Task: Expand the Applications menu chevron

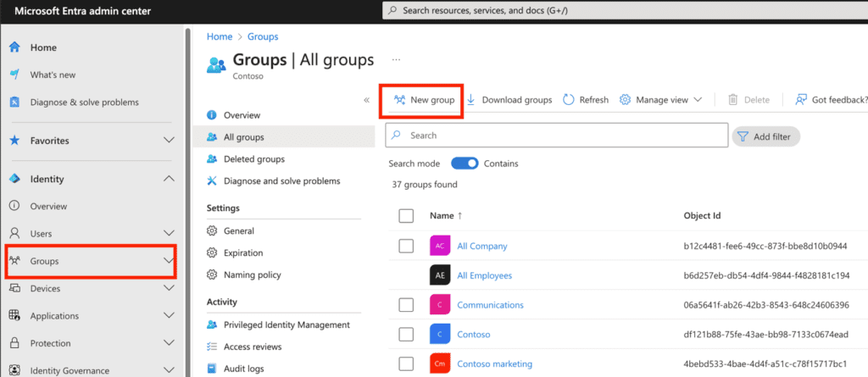Action: [170, 315]
